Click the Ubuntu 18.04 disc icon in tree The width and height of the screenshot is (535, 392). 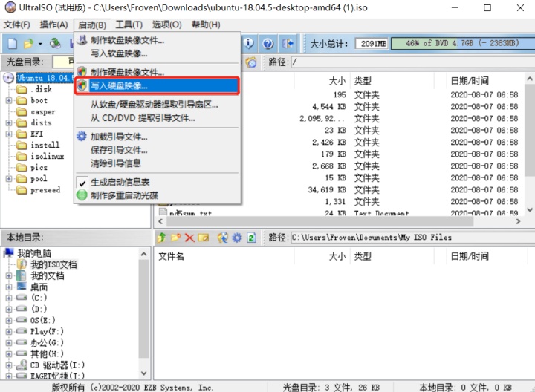point(8,78)
